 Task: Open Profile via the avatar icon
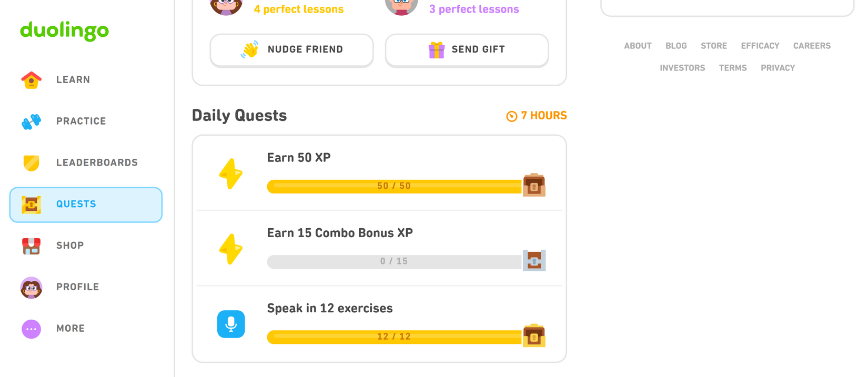(31, 287)
